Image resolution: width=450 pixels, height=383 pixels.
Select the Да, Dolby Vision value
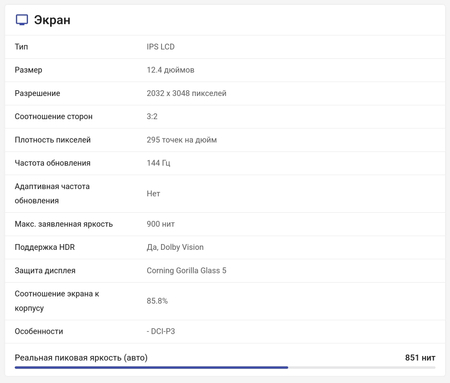pyautogui.click(x=175, y=247)
